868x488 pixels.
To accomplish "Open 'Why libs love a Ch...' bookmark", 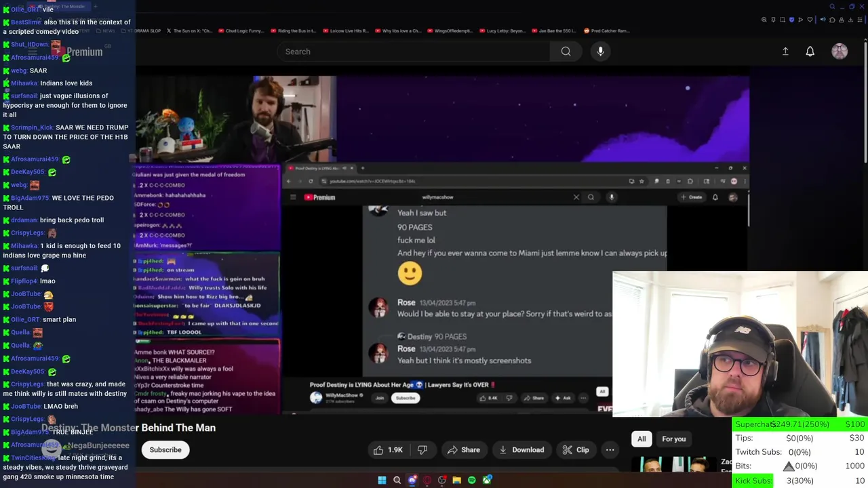I will click(x=397, y=30).
